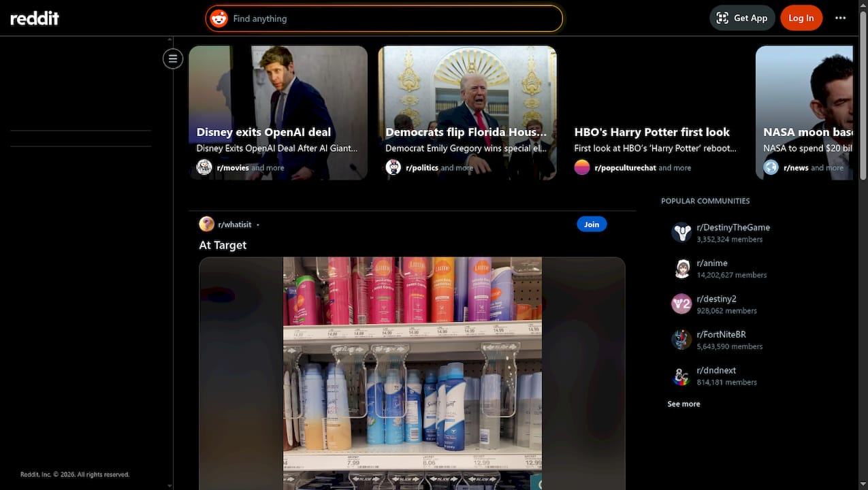Join the r/whatisit community
The width and height of the screenshot is (868, 490).
click(591, 225)
